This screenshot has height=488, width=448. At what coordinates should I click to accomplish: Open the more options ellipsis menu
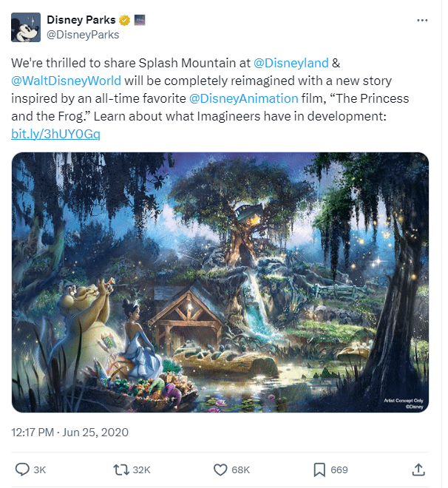pos(422,20)
